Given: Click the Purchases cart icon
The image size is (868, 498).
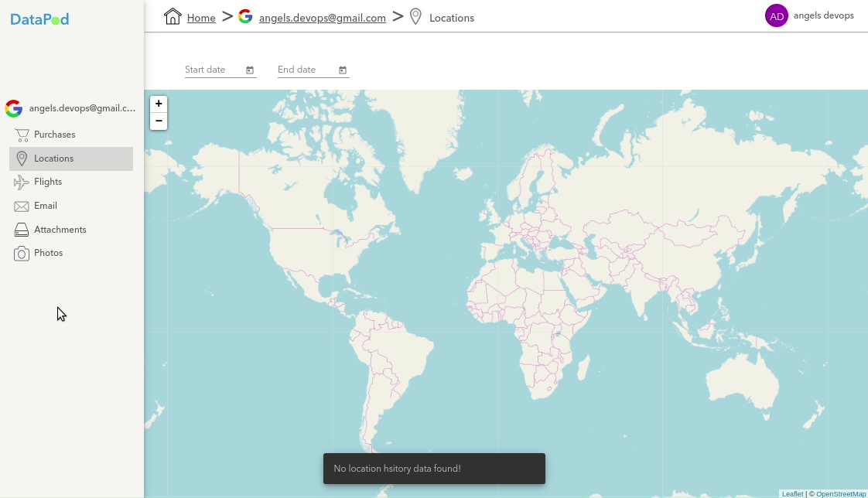Looking at the screenshot, I should 22,135.
